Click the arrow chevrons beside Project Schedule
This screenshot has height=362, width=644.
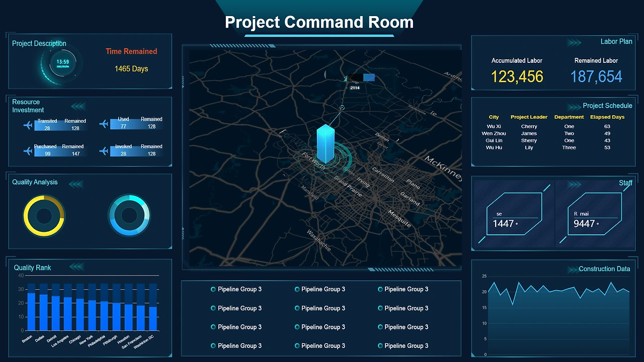[x=574, y=107]
